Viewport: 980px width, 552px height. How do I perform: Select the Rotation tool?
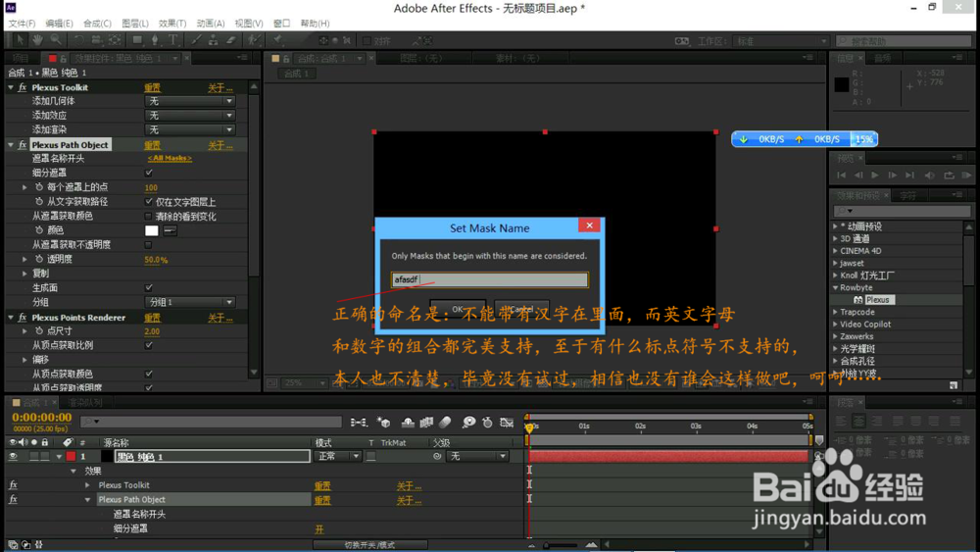coord(78,40)
